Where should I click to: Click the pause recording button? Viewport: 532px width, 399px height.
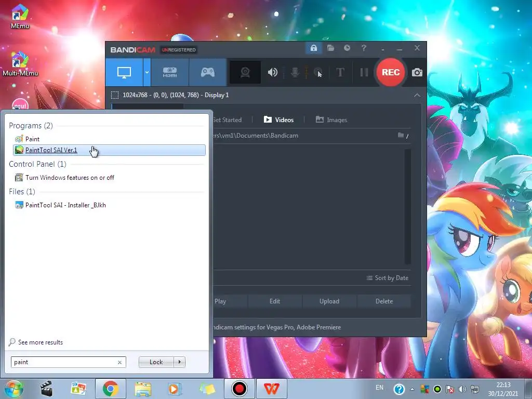[364, 72]
